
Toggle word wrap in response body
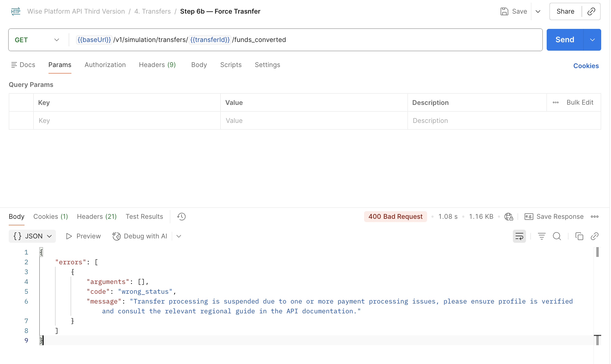[519, 236]
